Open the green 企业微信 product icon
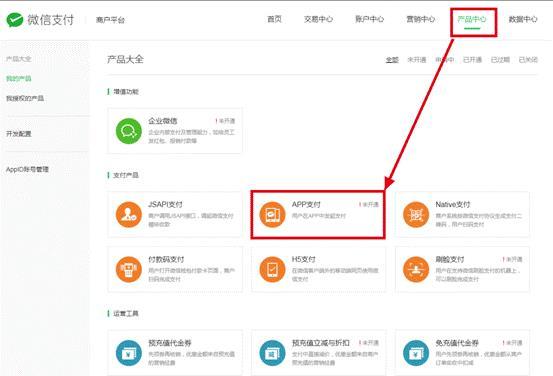The width and height of the screenshot is (553, 376). pyautogui.click(x=129, y=131)
